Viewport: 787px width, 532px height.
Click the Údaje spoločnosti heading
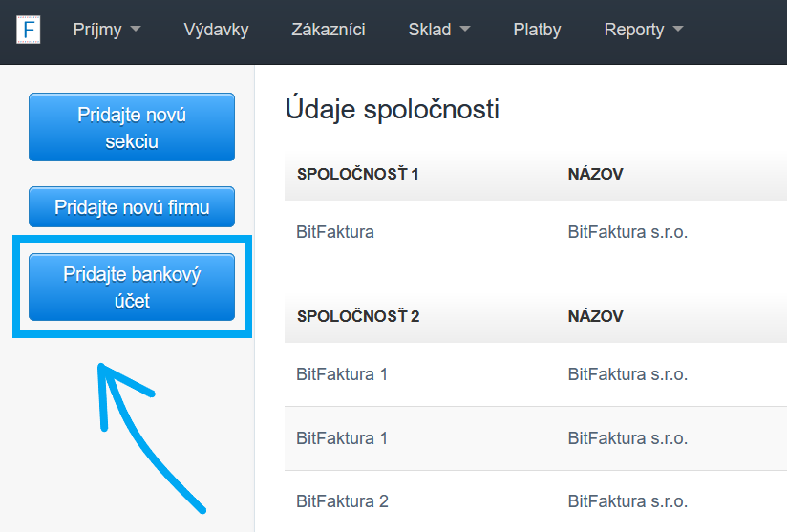click(x=392, y=110)
